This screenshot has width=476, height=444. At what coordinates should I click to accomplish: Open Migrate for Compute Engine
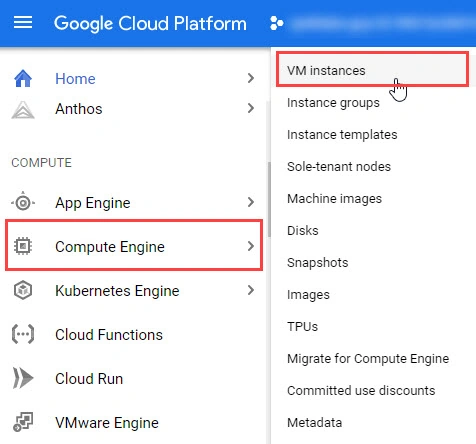(368, 359)
